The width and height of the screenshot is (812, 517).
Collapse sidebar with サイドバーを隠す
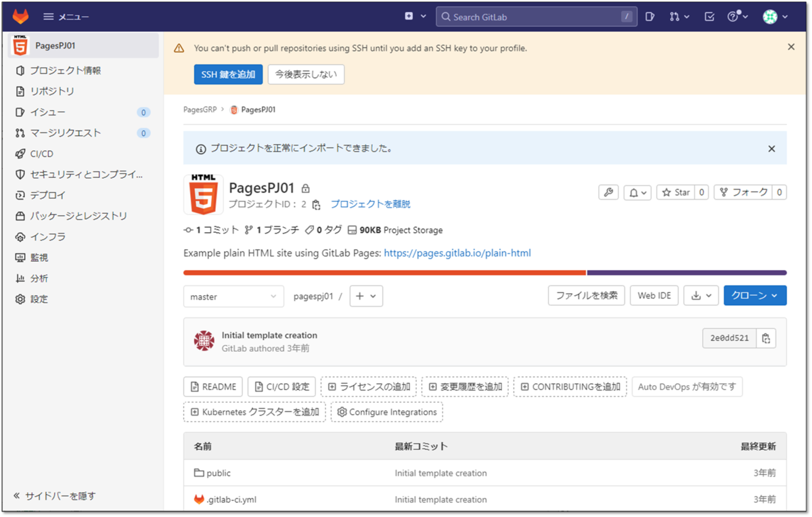click(x=55, y=496)
